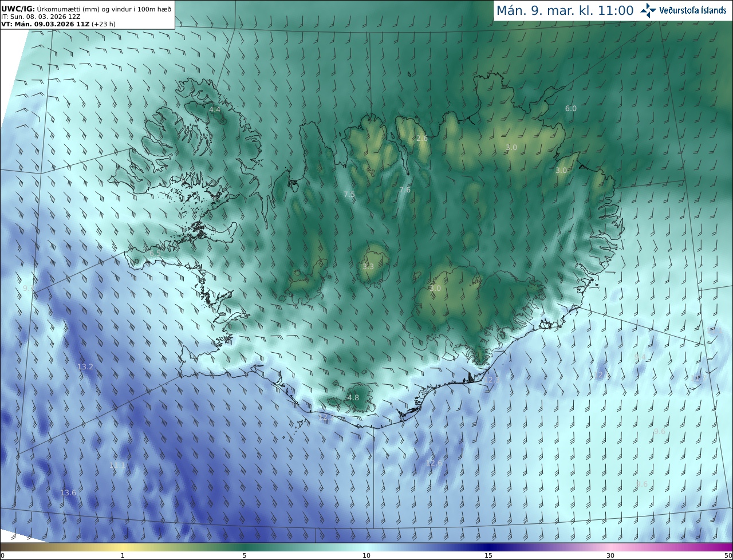The image size is (733, 560).
Task: Select the date heading Mán. 9. mar. kl. 11:00
Action: point(565,10)
